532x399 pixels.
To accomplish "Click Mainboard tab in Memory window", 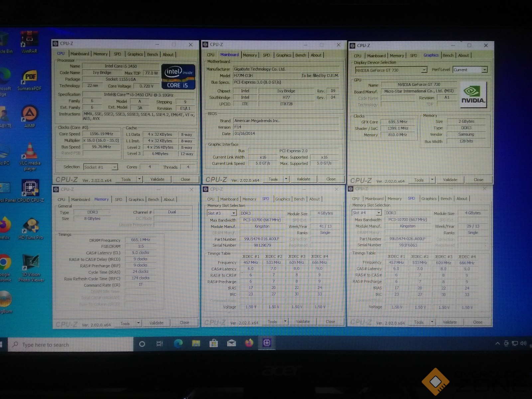I will pos(80,199).
